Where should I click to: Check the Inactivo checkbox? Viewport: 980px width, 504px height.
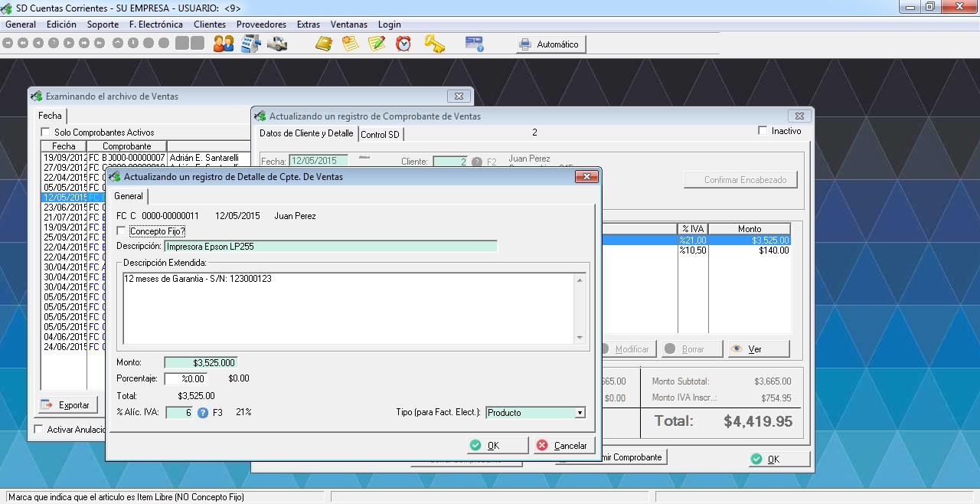click(763, 131)
